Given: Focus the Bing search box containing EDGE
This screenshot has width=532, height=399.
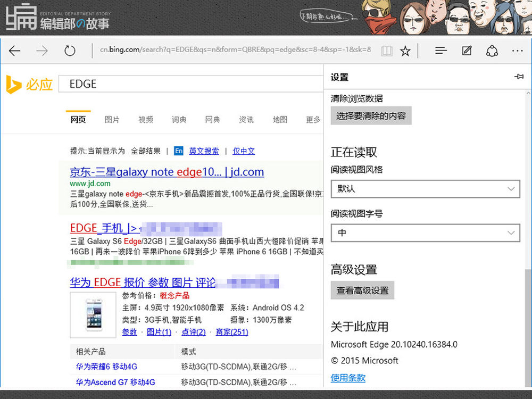Looking at the screenshot, I should point(191,84).
